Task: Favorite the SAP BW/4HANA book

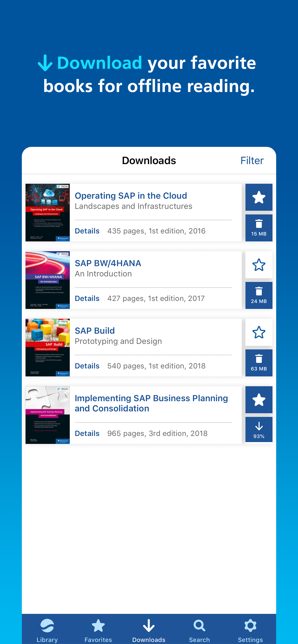Action: (259, 265)
